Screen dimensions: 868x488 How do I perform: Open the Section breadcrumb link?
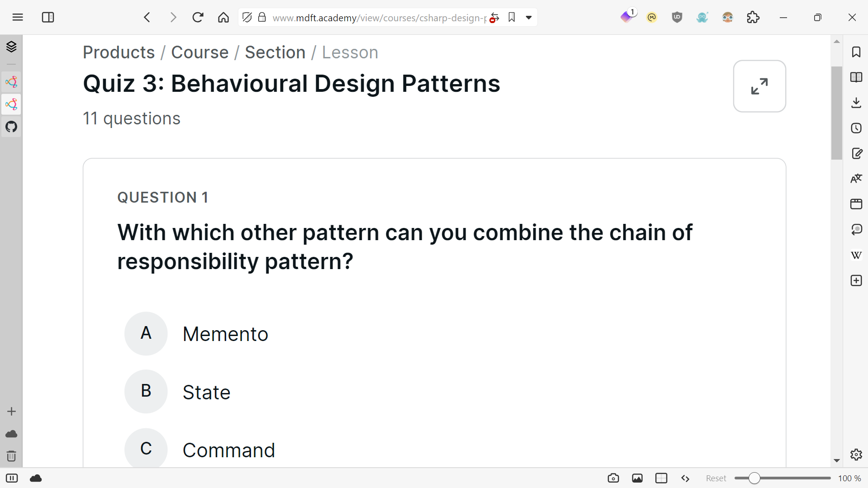click(x=275, y=52)
